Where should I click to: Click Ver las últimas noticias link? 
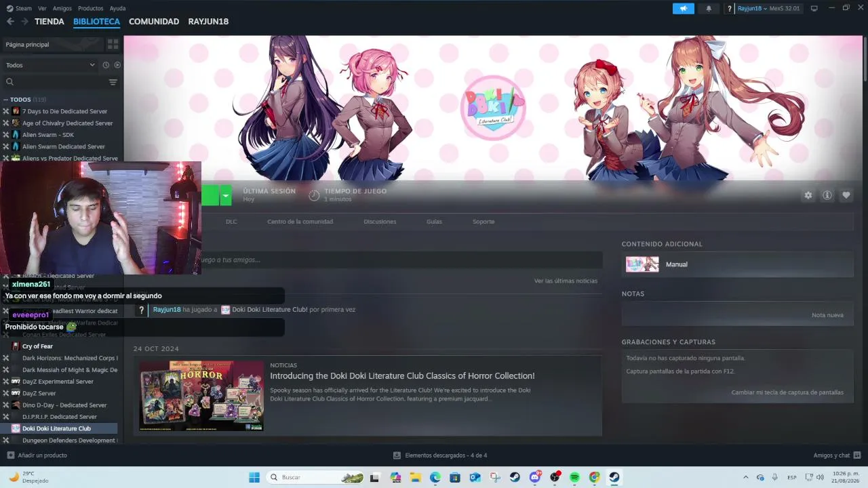click(x=566, y=281)
